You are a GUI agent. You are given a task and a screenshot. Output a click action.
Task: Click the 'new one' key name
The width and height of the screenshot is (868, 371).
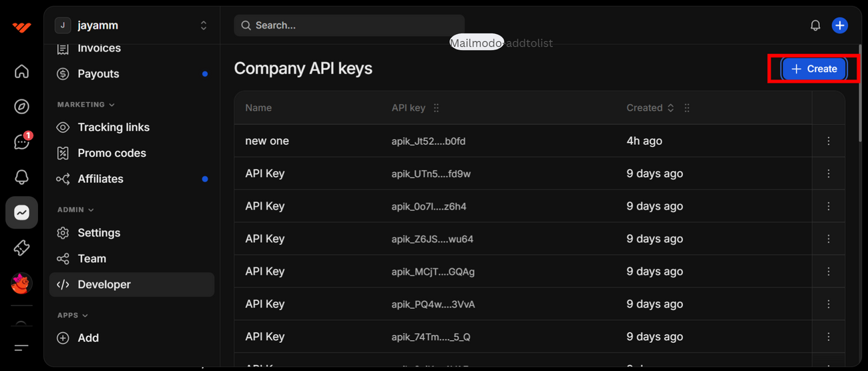tap(267, 141)
